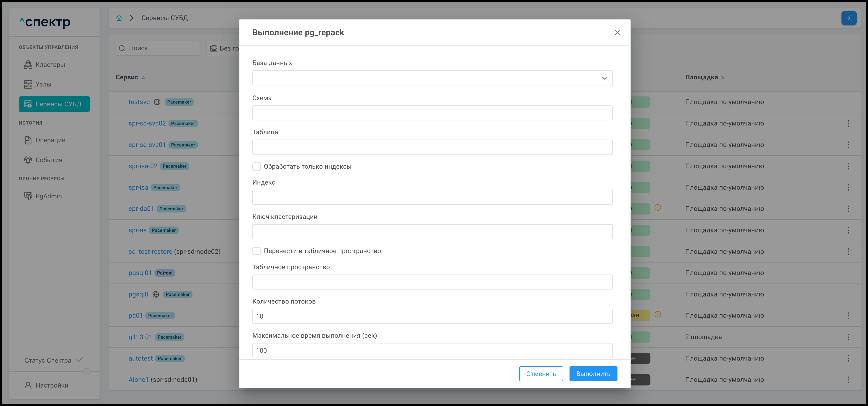Open the Кластеры menu item
Viewport: 868px width, 406px height.
pyautogui.click(x=50, y=64)
